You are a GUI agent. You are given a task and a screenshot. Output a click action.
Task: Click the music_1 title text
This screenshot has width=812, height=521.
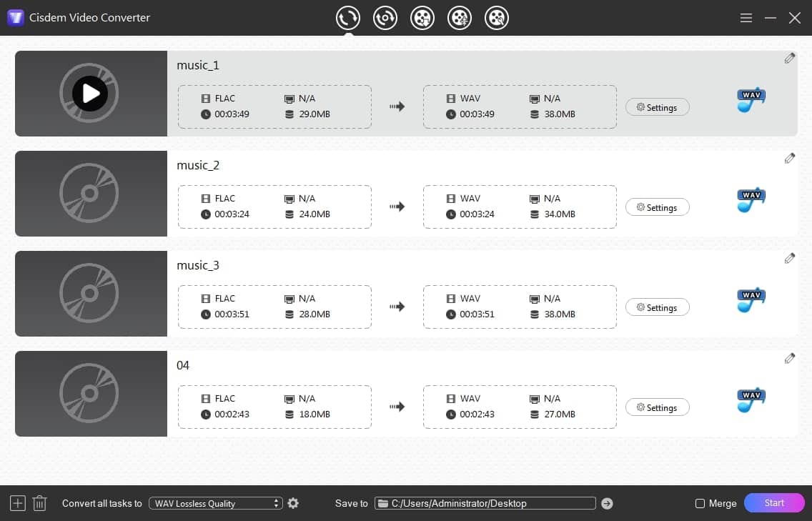198,65
